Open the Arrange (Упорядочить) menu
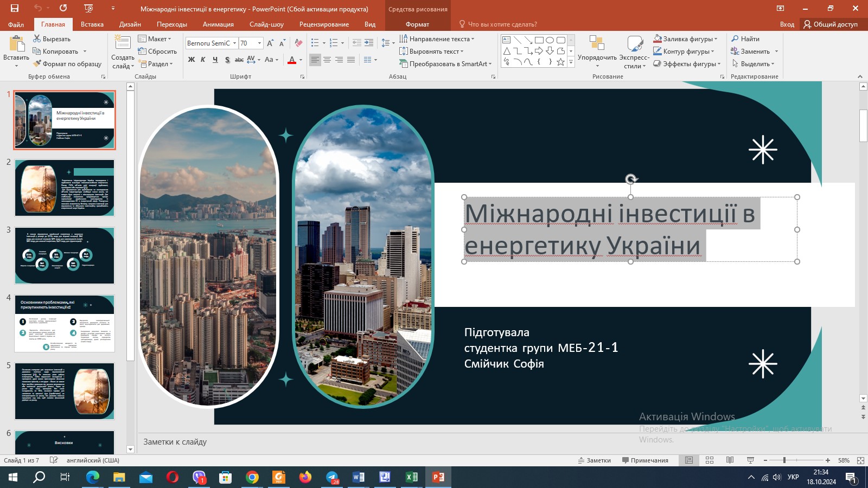This screenshot has width=868, height=488. [597, 52]
